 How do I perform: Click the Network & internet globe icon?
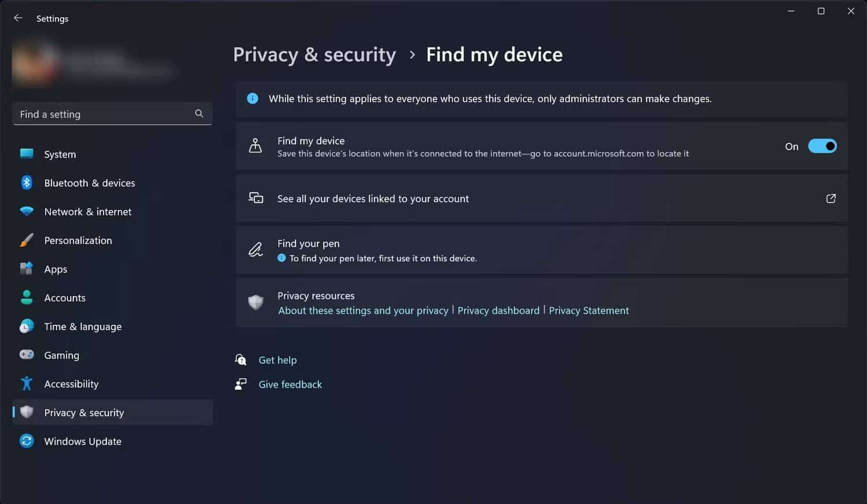pyautogui.click(x=27, y=212)
